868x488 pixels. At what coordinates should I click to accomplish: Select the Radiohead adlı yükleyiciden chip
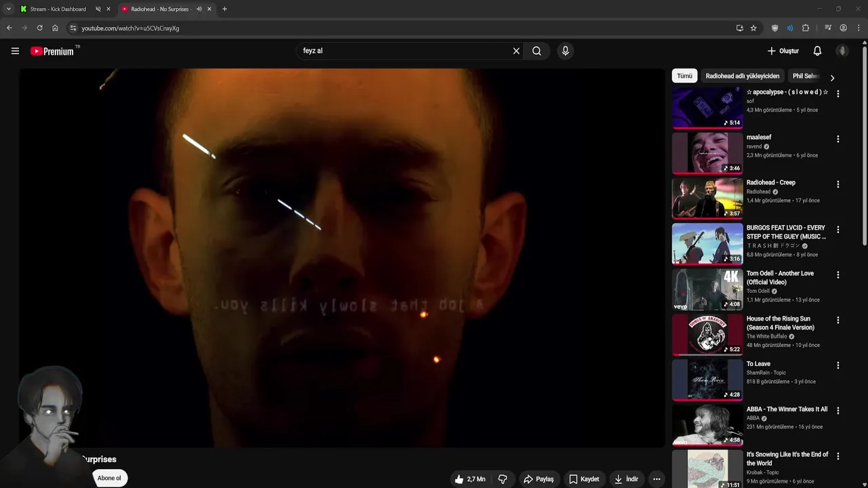[743, 76]
